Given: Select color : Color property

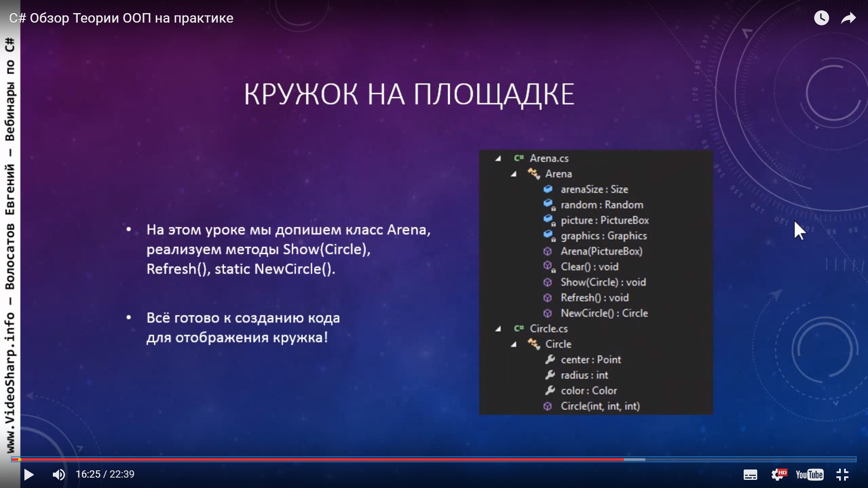Looking at the screenshot, I should pos(589,390).
